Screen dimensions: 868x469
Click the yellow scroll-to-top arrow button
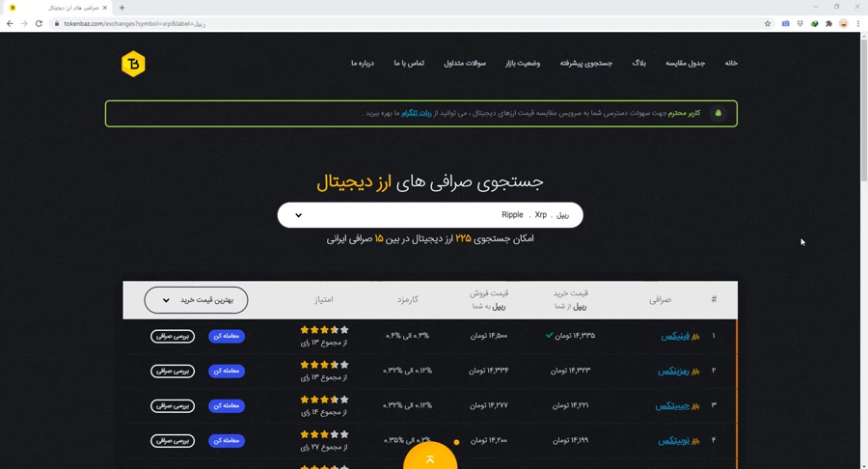click(x=430, y=456)
